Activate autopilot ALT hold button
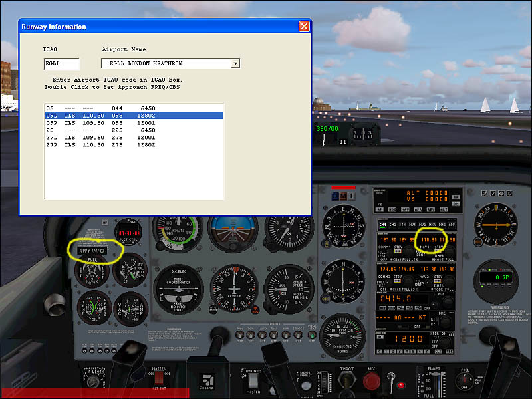 444,210
